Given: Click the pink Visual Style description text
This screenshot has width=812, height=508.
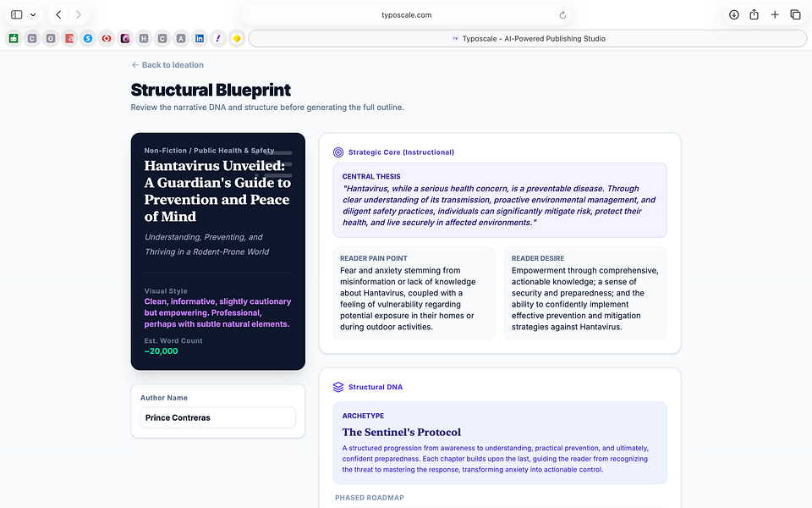Looking at the screenshot, I should coord(217,312).
